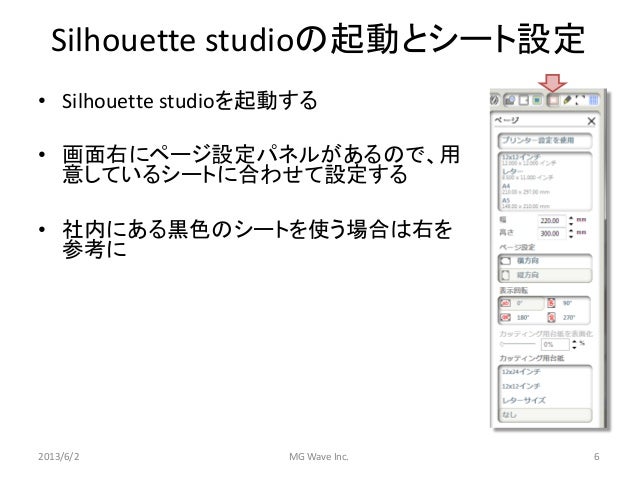Close the ページ panel with X
This screenshot has width=638, height=479.
pyautogui.click(x=591, y=121)
